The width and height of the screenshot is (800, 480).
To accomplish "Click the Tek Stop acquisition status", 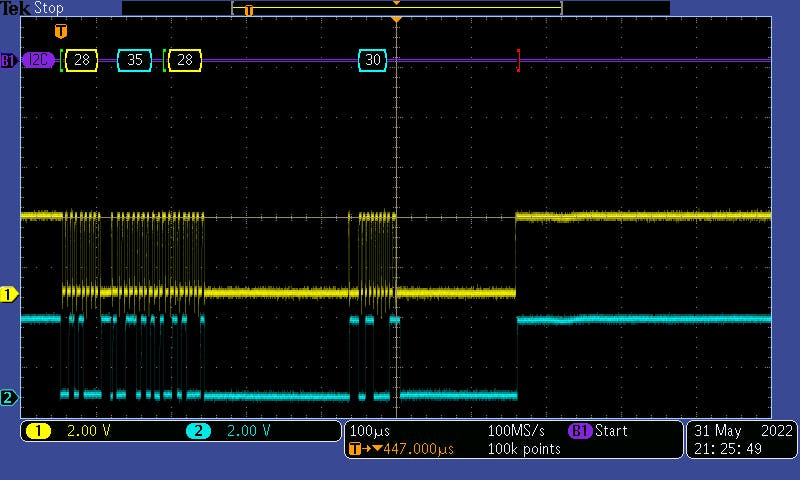I will [x=32, y=8].
